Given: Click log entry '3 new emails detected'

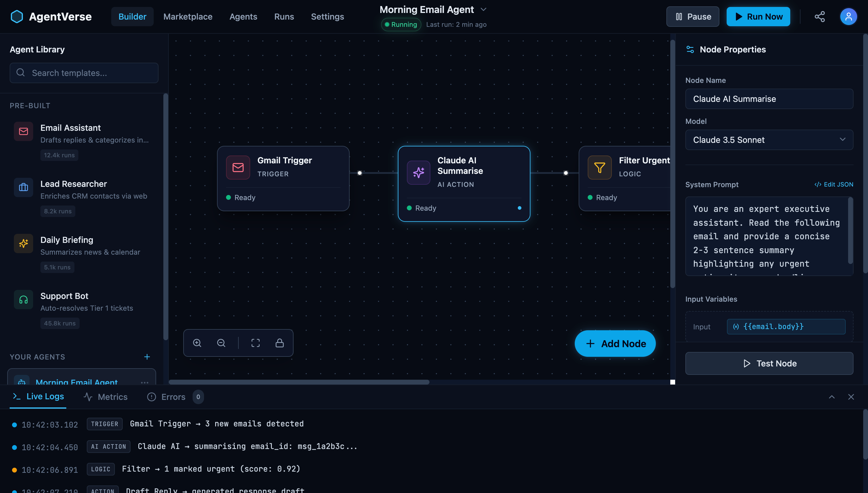Looking at the screenshot, I should click(217, 424).
